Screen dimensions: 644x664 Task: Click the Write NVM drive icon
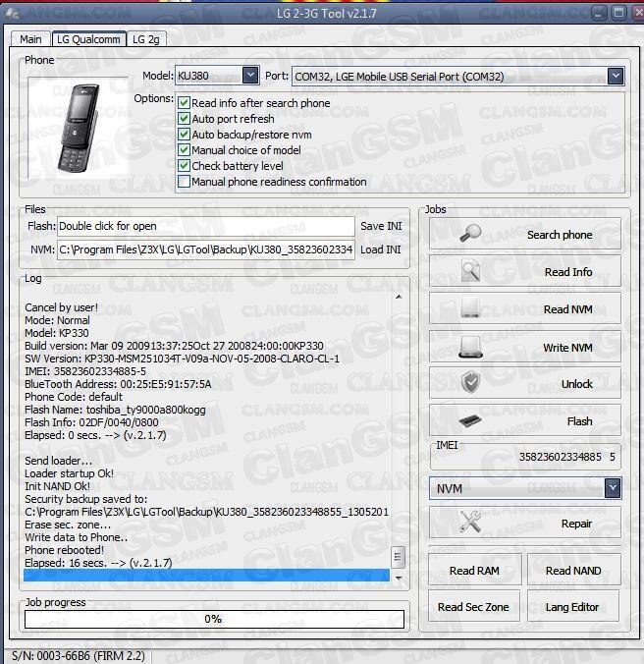pyautogui.click(x=470, y=347)
